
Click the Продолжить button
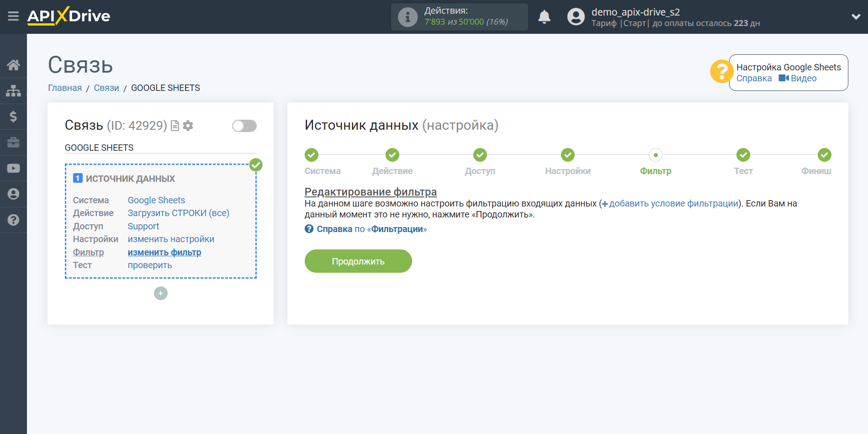tap(358, 261)
